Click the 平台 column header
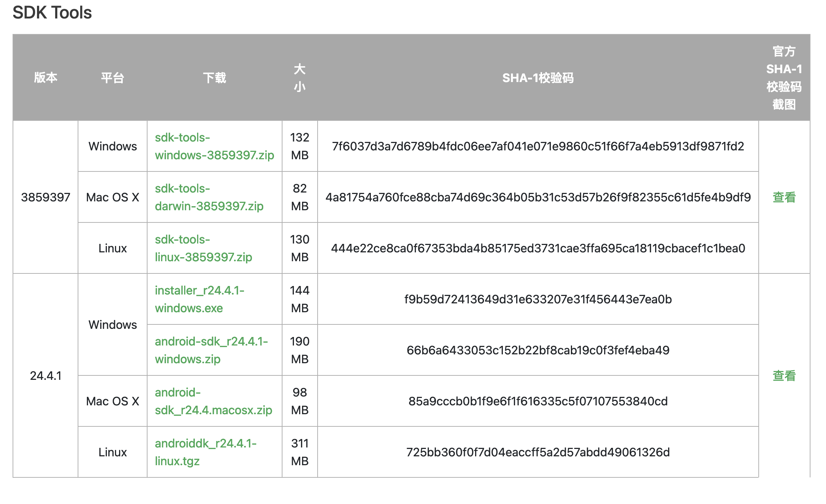This screenshot has height=504, width=826. click(112, 78)
